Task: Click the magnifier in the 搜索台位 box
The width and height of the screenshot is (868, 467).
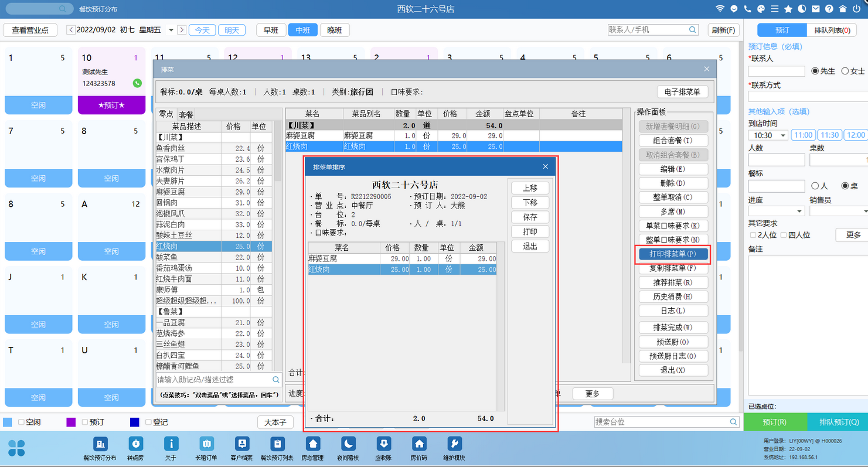Action: coord(734,422)
